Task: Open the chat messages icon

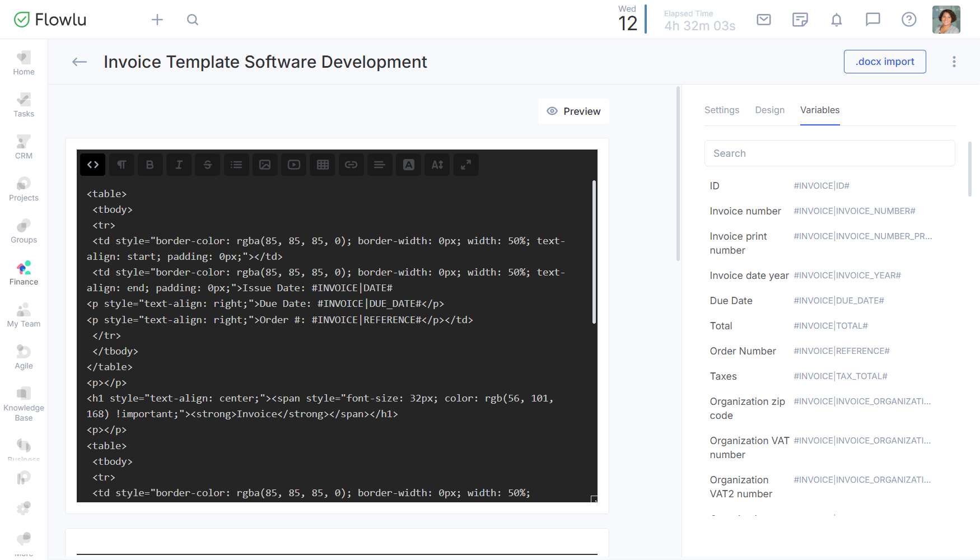Action: tap(873, 20)
